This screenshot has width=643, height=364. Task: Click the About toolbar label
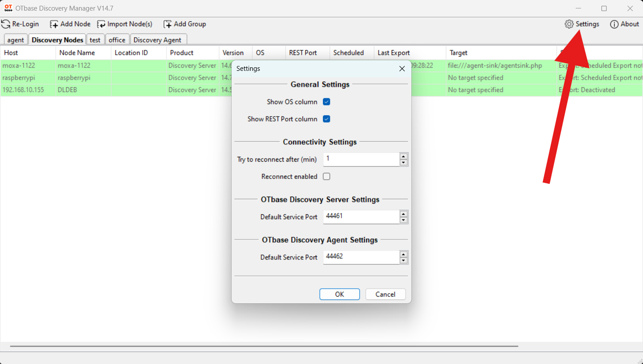click(x=630, y=24)
